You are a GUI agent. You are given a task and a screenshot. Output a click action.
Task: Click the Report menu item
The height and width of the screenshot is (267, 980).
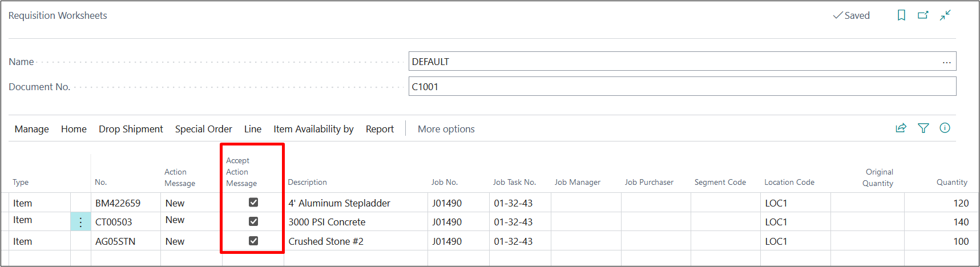tap(380, 129)
